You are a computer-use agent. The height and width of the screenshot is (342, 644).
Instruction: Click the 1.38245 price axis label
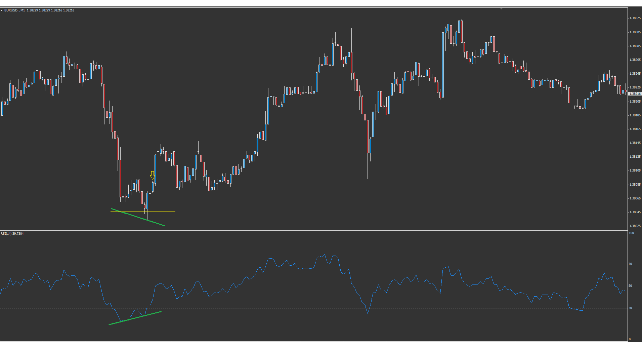point(635,74)
